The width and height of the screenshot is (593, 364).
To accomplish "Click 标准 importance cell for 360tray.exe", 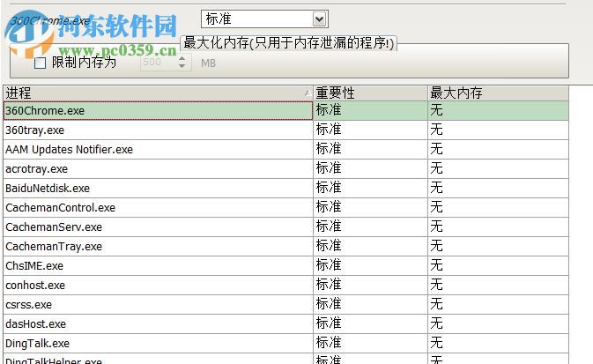I will pyautogui.click(x=370, y=130).
